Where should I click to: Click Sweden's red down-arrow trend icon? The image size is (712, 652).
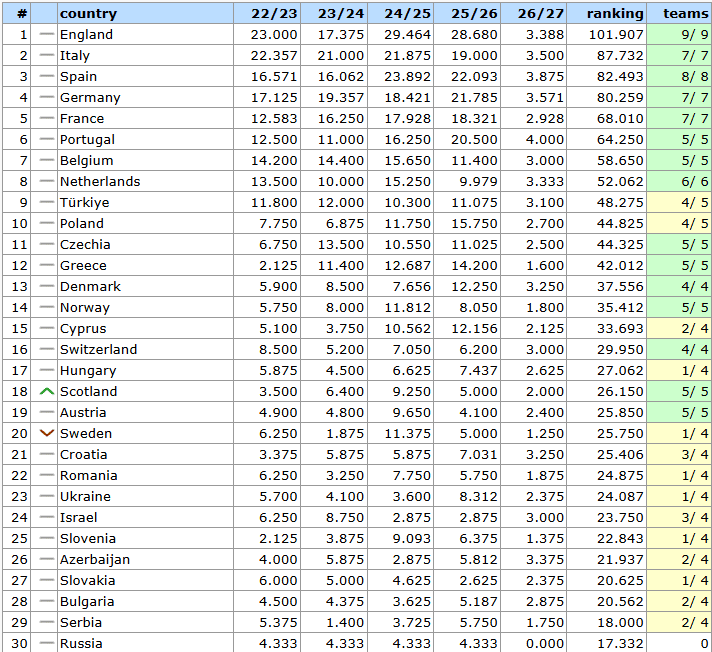[47, 433]
